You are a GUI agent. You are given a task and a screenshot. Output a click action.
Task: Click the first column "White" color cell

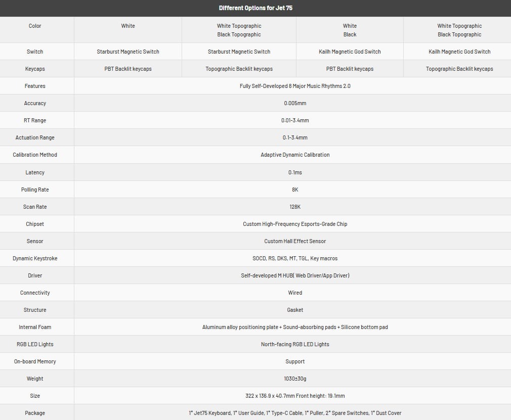click(x=128, y=26)
